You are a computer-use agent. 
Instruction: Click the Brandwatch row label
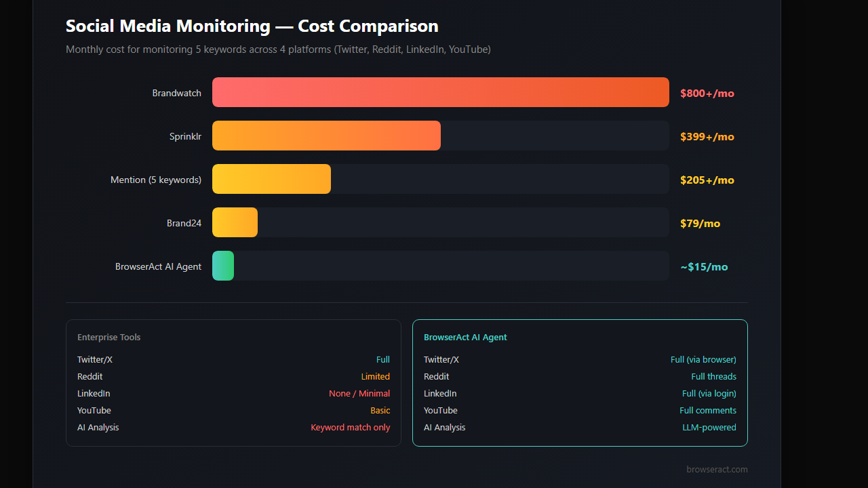click(x=176, y=93)
